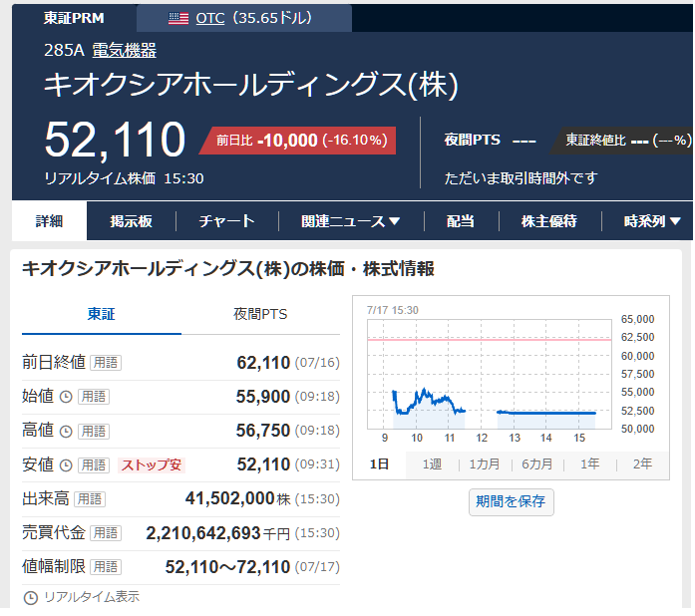
Task: Switch to the 詳細 tab
Action: point(49,220)
